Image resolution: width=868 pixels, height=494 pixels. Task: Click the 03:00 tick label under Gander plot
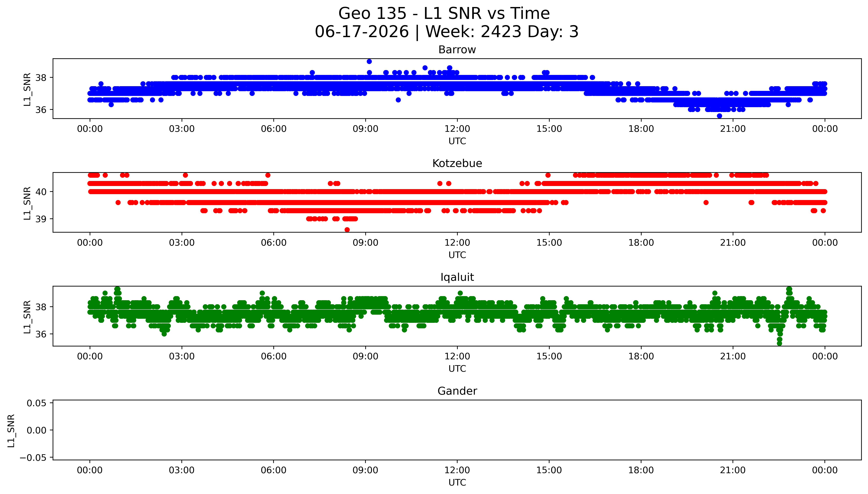click(182, 470)
